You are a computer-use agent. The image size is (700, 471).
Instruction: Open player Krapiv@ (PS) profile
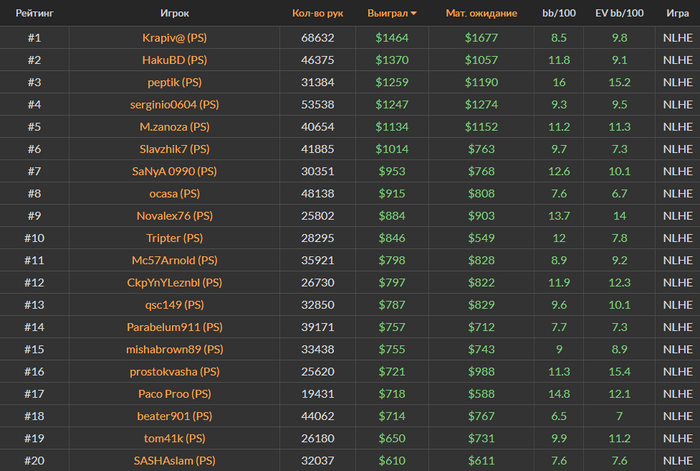[175, 38]
